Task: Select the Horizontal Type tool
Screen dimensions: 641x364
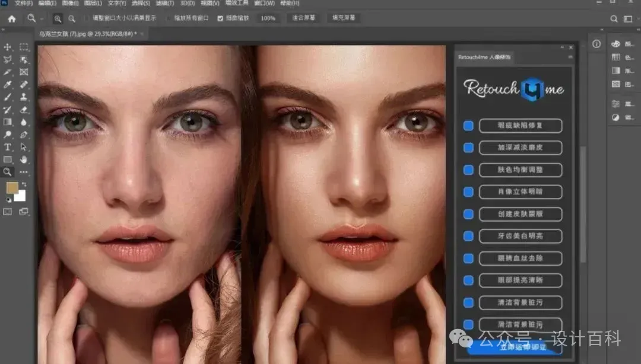Action: [x=8, y=147]
